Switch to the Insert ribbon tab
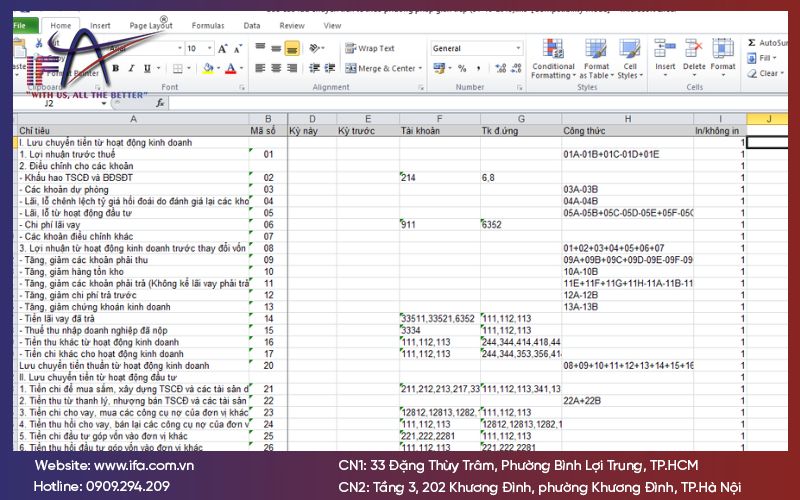This screenshot has height=500, width=800. (100, 26)
